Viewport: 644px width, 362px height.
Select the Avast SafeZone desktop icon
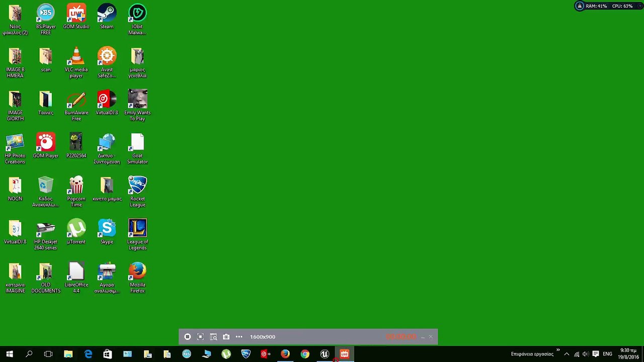[x=107, y=63]
